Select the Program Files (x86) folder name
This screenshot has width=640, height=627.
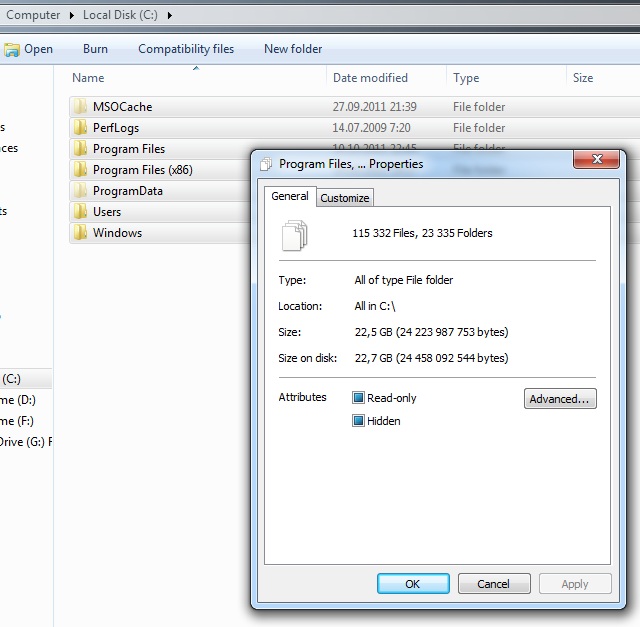[x=143, y=170]
